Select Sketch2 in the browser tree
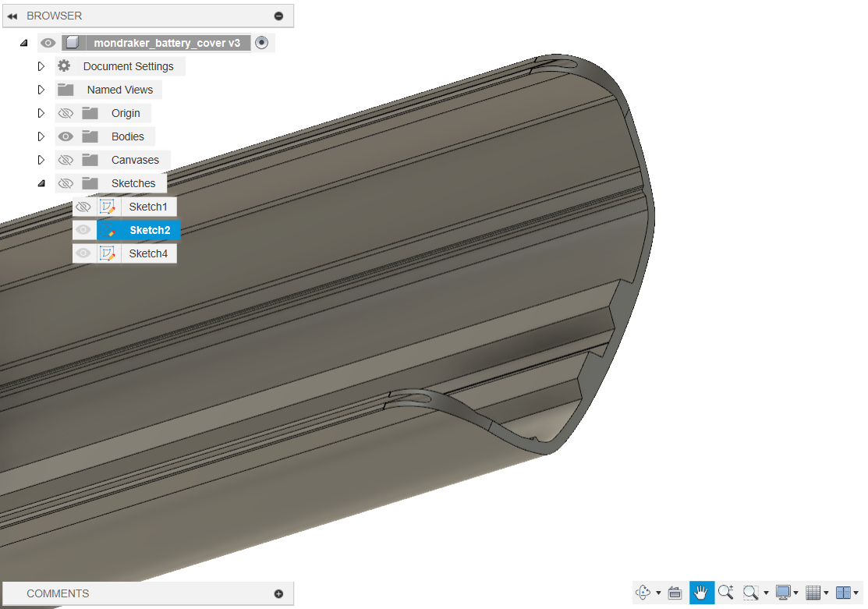The width and height of the screenshot is (868, 609). click(149, 230)
